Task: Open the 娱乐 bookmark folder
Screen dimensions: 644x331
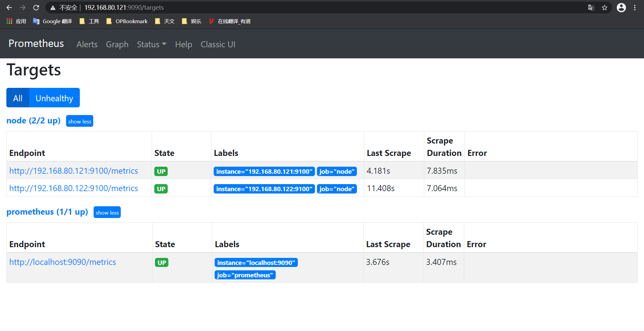Action: click(192, 21)
